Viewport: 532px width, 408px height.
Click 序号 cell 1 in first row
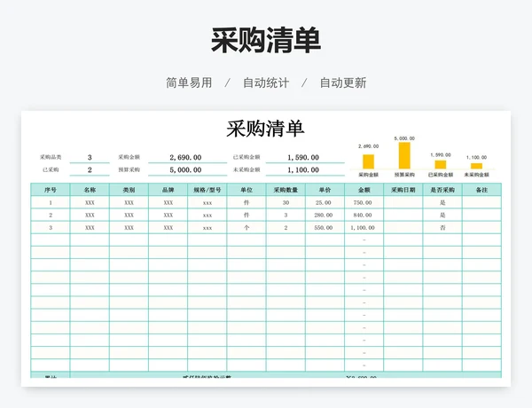point(51,202)
